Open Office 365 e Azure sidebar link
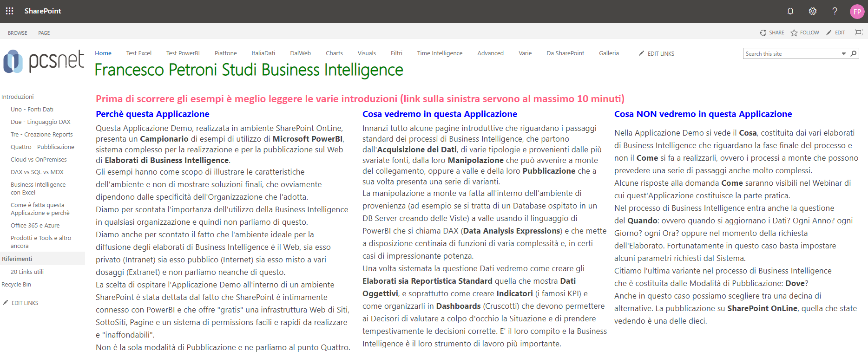The width and height of the screenshot is (868, 358). click(x=35, y=225)
